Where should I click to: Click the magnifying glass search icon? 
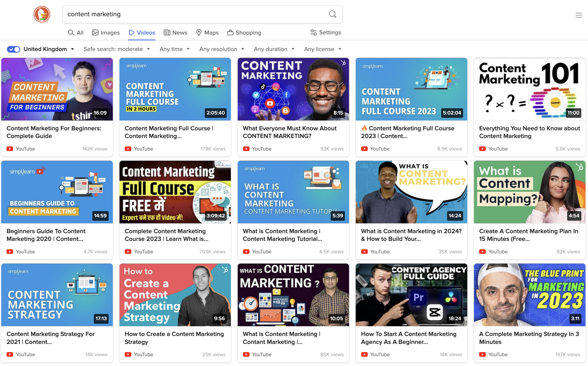click(332, 14)
